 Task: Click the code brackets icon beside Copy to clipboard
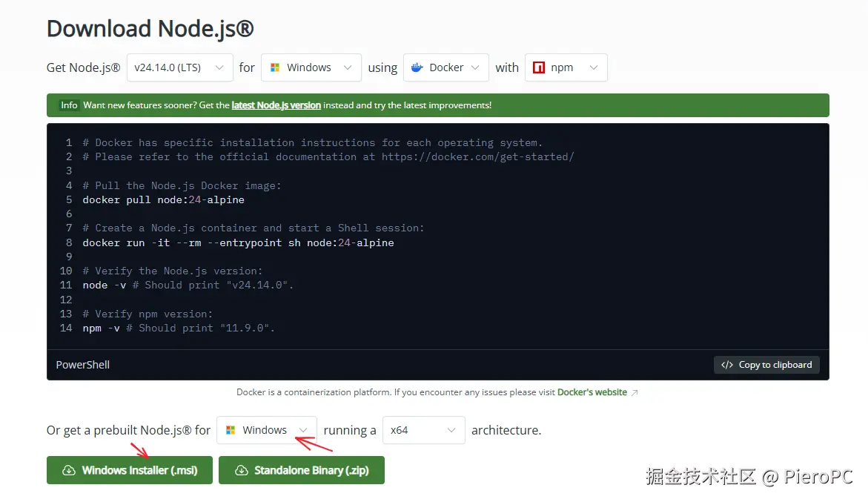click(727, 365)
